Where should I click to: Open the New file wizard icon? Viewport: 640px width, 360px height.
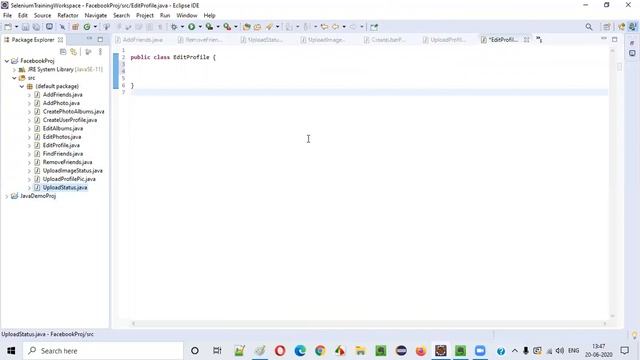pyautogui.click(x=8, y=27)
